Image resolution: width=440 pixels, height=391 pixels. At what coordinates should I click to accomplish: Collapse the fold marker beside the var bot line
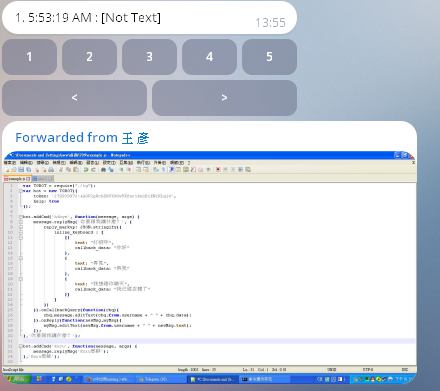[21, 191]
